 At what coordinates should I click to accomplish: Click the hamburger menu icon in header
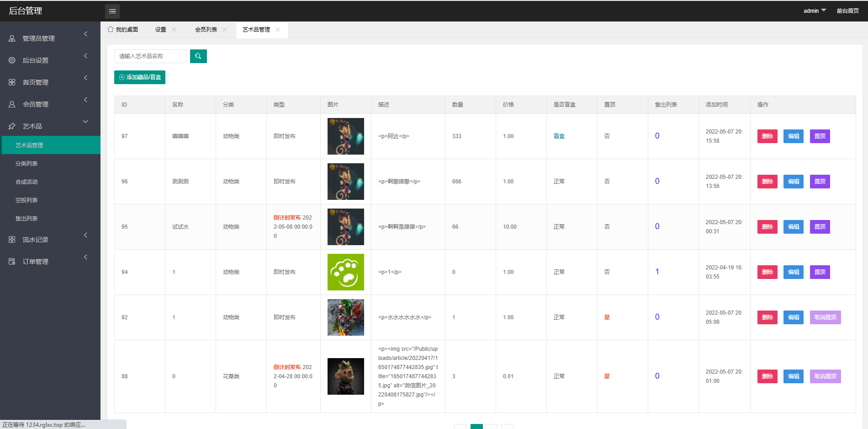[x=112, y=11]
